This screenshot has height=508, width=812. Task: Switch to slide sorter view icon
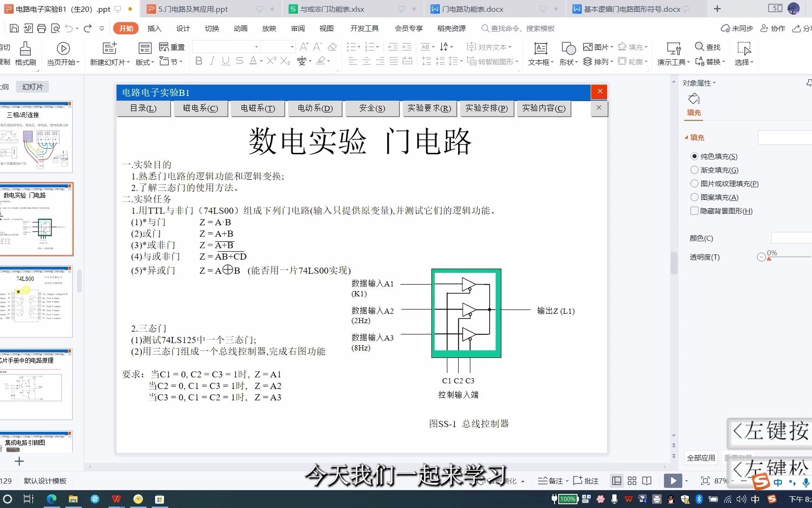point(632,481)
